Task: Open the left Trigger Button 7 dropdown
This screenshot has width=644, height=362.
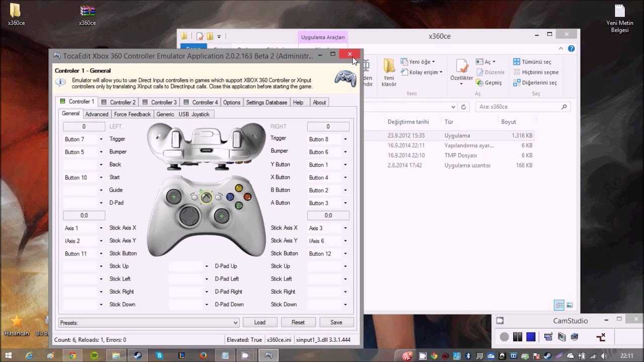Action: (x=84, y=139)
